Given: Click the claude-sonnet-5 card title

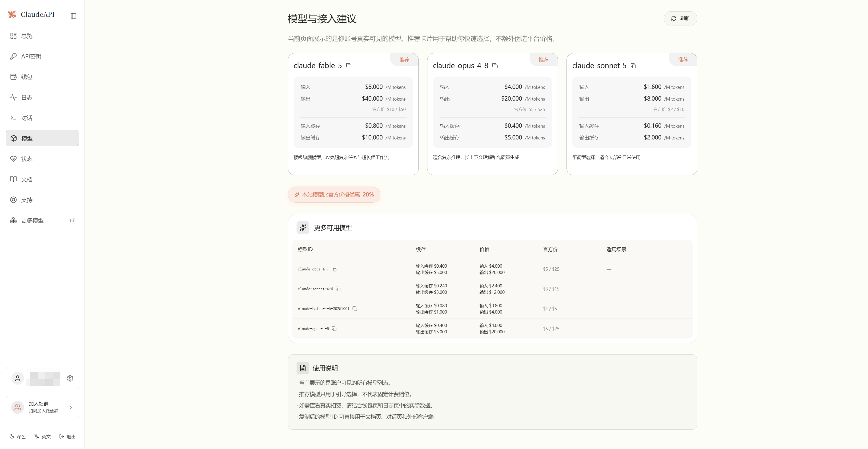Looking at the screenshot, I should click(x=599, y=66).
